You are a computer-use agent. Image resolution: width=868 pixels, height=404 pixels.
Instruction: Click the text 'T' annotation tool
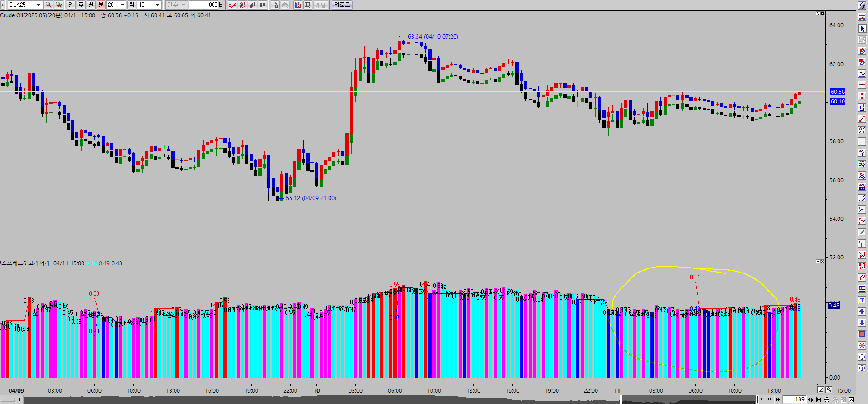click(x=862, y=300)
